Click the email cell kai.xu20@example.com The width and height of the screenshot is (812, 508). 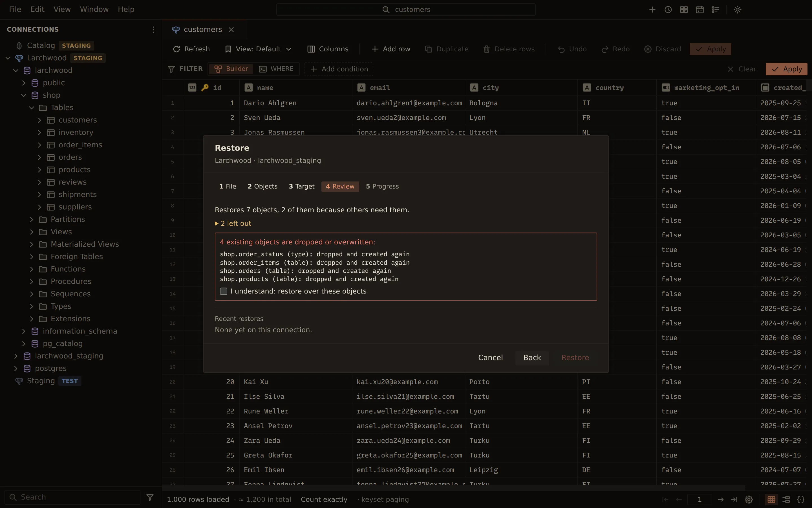(408, 382)
